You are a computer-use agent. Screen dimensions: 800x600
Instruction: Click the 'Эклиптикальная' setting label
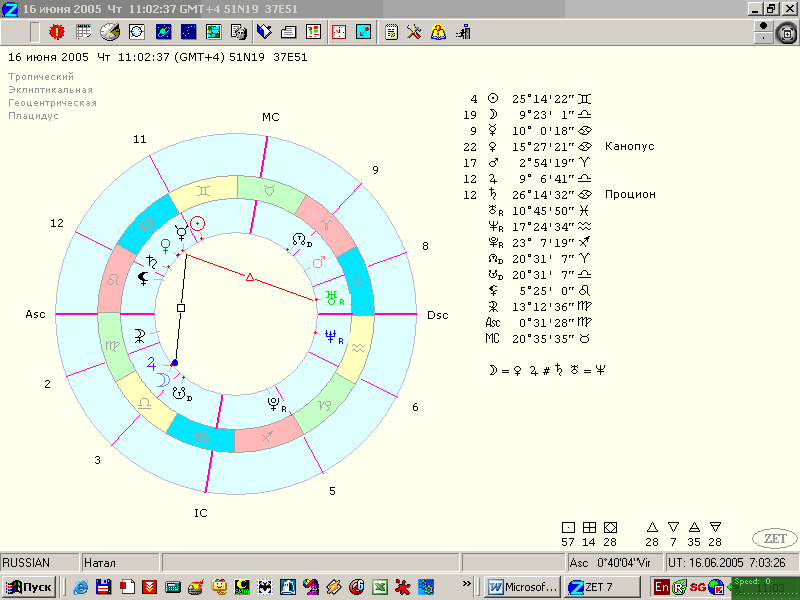coord(50,90)
